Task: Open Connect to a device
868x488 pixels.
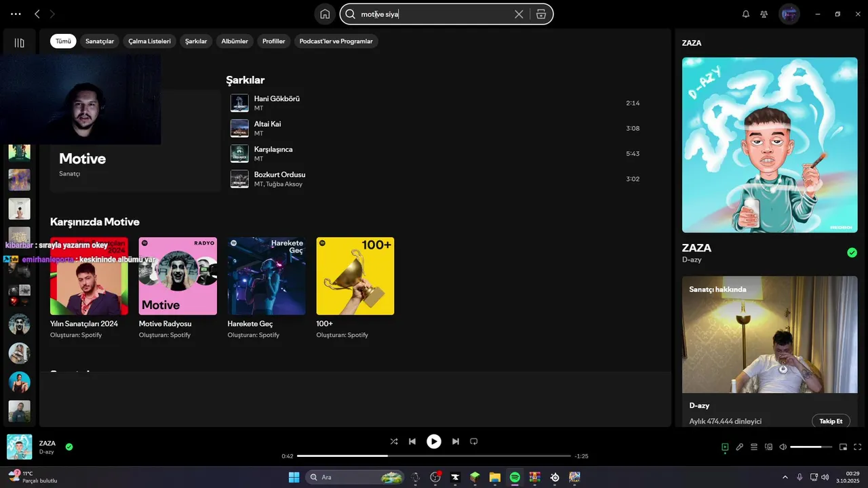Action: (769, 447)
